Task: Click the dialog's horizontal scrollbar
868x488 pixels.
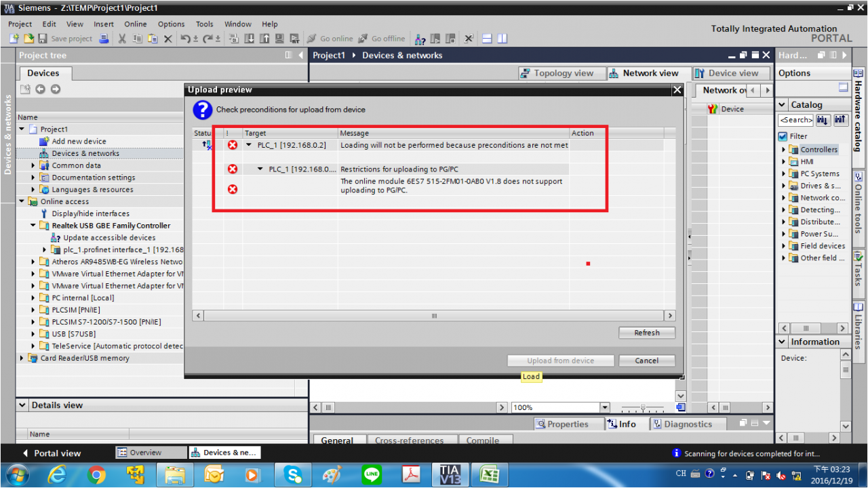Action: coord(434,316)
